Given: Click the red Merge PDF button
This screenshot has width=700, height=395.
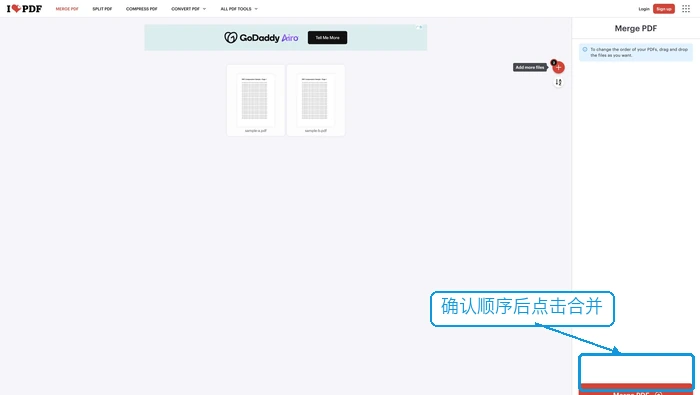Looking at the screenshot, I should [x=636, y=389].
